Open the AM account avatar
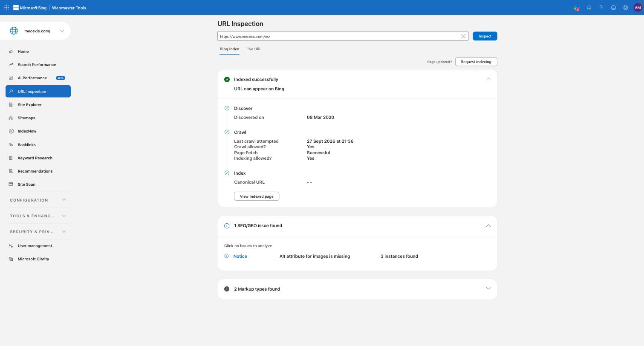 click(x=638, y=8)
